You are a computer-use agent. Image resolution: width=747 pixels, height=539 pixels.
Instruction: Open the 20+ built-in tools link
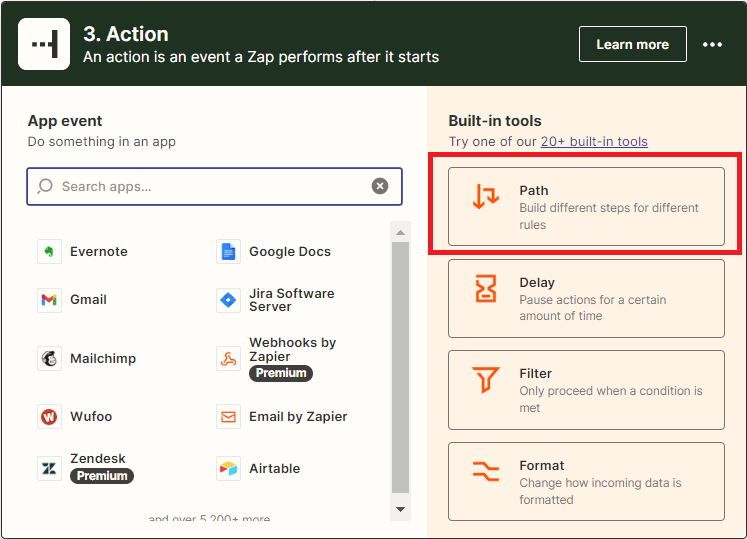pos(594,142)
